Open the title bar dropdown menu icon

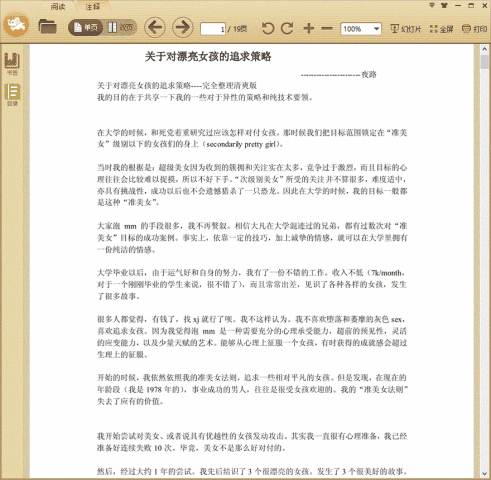click(432, 5)
